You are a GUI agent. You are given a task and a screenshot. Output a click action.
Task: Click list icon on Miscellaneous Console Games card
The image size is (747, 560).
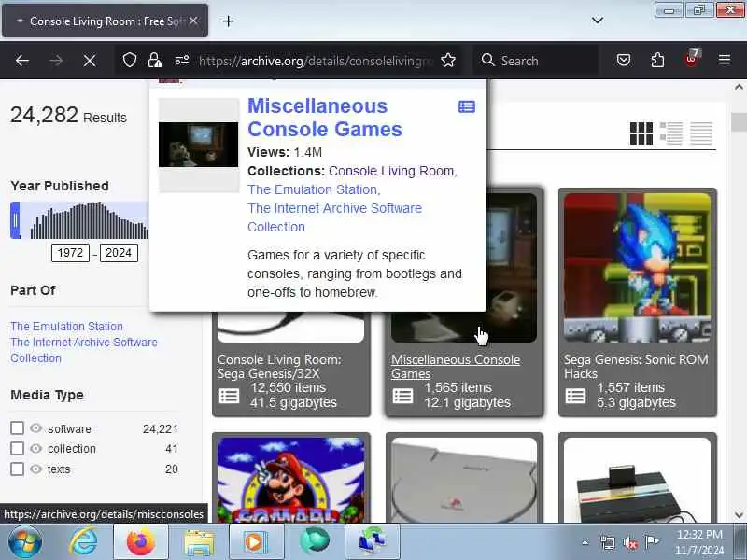coord(403,396)
